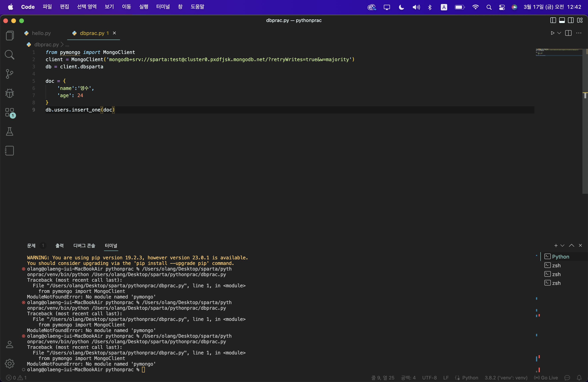Open the Testing flask view
588x382 pixels.
[10, 131]
